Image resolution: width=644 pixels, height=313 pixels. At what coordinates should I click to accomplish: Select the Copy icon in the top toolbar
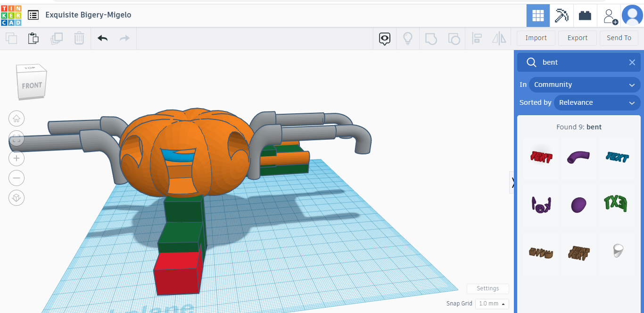click(x=11, y=38)
